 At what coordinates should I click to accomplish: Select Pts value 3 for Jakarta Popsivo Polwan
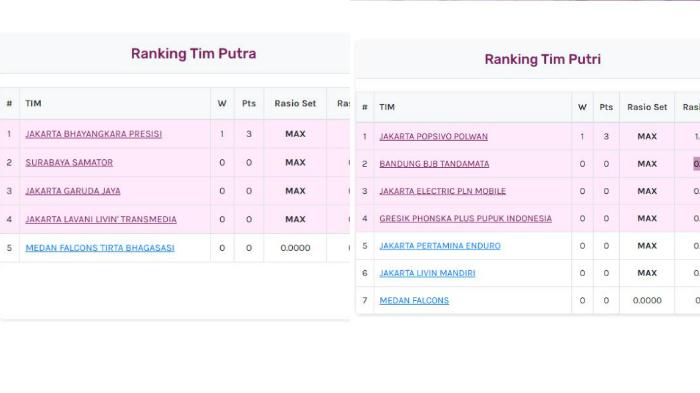point(606,137)
